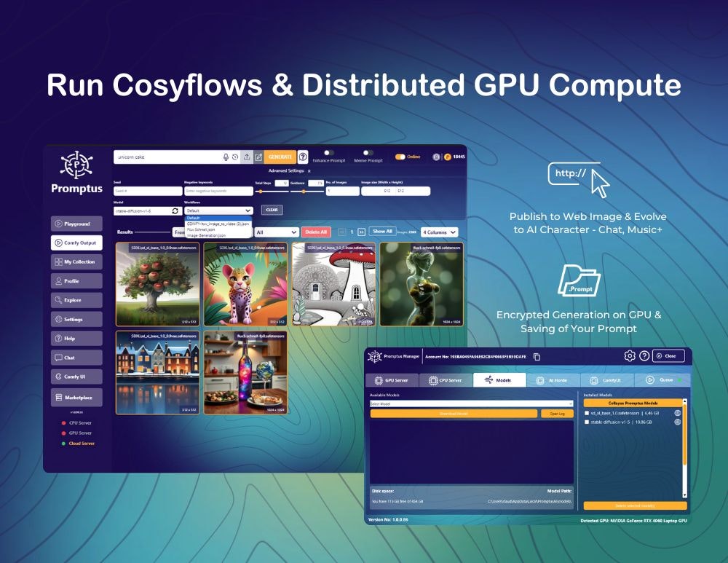Click the Open Log button

pyautogui.click(x=557, y=414)
